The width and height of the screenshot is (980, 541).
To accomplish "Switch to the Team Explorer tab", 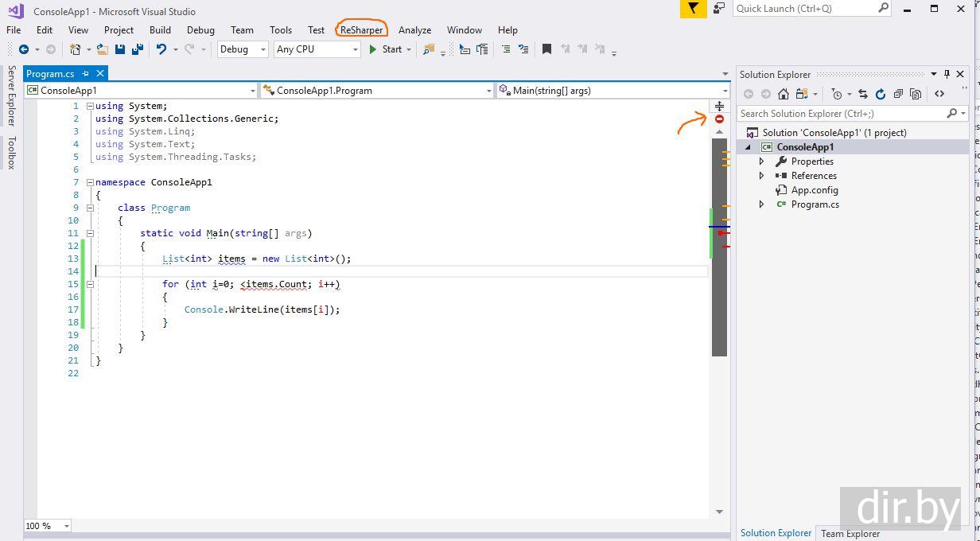I will tap(850, 533).
